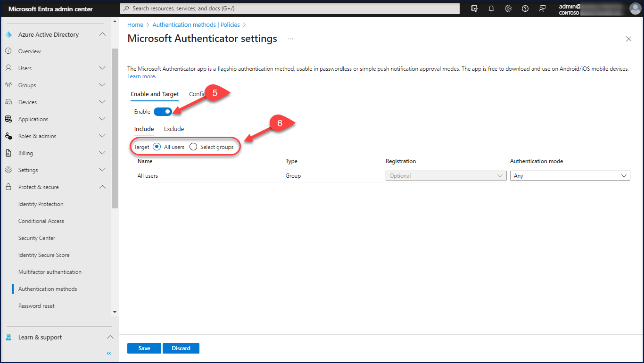Click the Cloud Shell directory icon
The width and height of the screenshot is (644, 363).
click(x=474, y=8)
